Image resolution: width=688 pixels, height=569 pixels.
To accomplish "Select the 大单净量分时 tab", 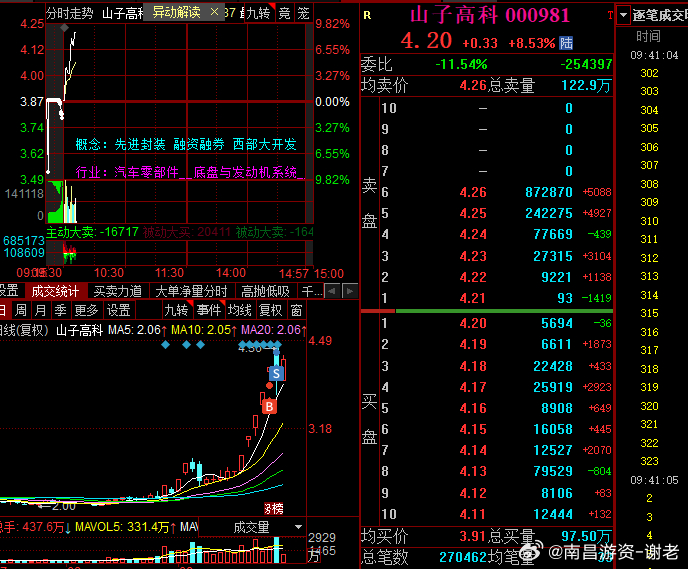I will click(x=191, y=291).
